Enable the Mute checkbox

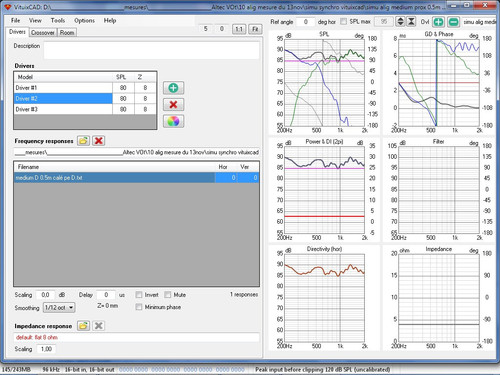pyautogui.click(x=168, y=295)
